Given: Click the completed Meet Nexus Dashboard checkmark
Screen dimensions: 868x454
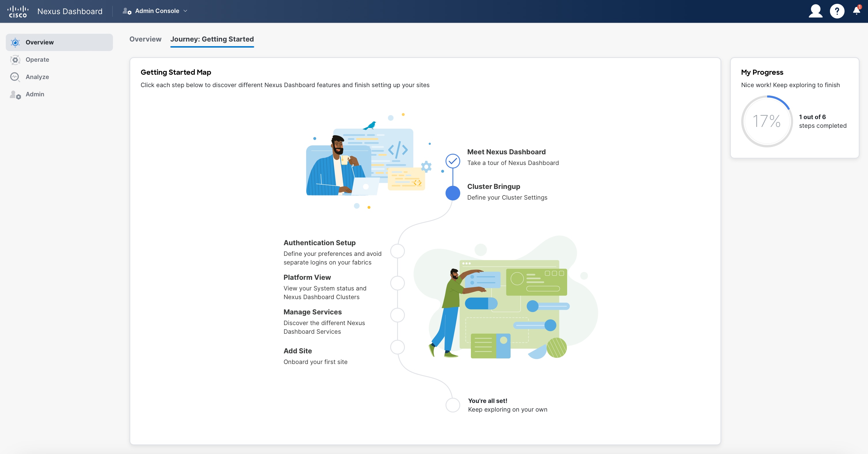Looking at the screenshot, I should (452, 161).
